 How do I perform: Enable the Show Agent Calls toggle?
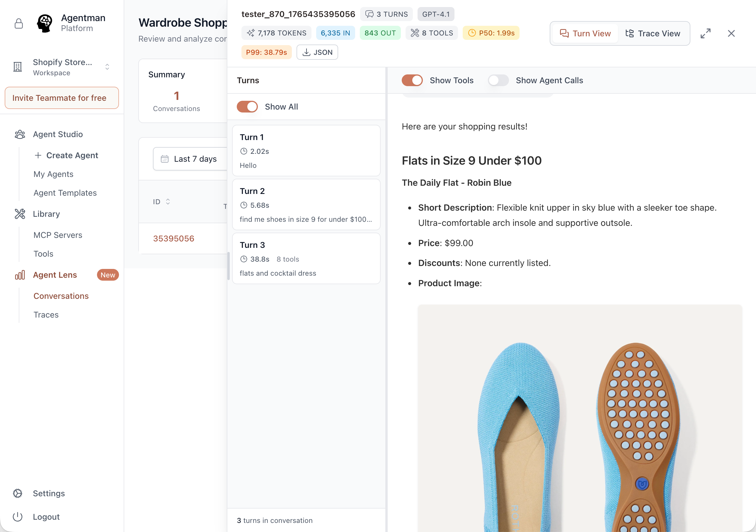tap(498, 80)
